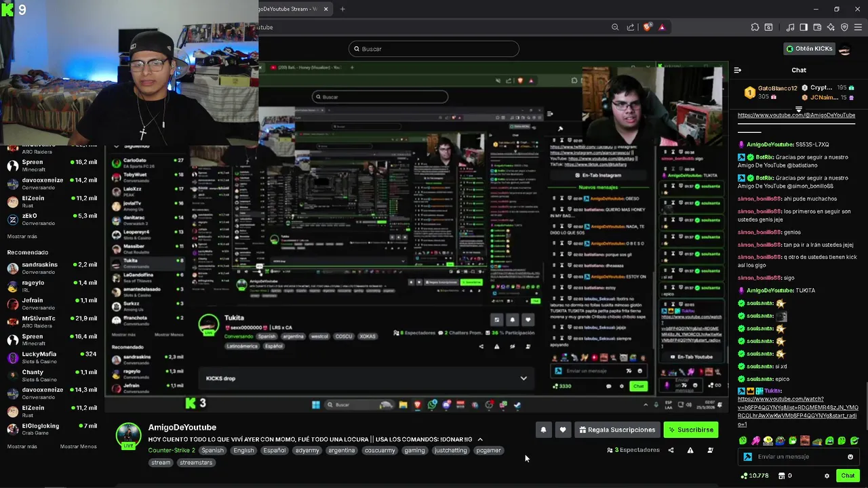Click the adyarmy tag
The image size is (868, 488).
point(307,451)
